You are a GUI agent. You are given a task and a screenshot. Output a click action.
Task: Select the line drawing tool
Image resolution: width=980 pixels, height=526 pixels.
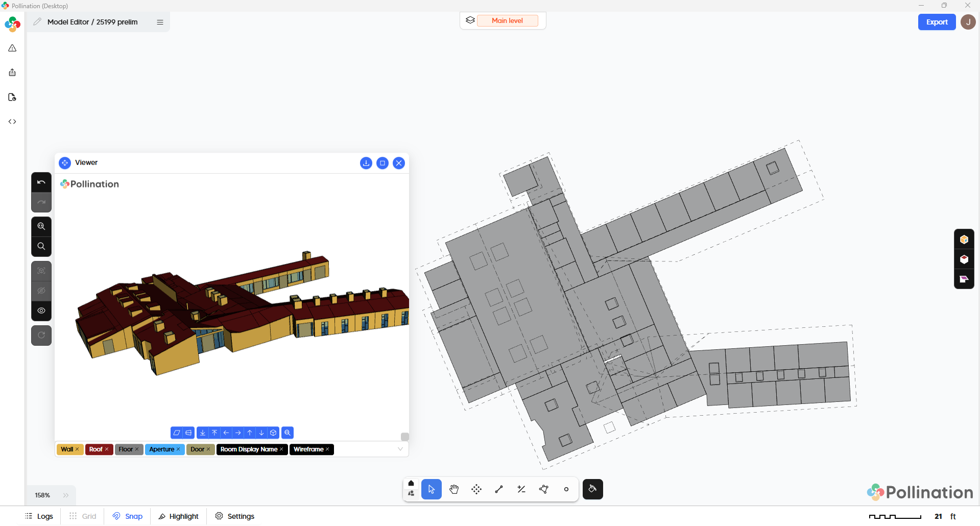[499, 489]
